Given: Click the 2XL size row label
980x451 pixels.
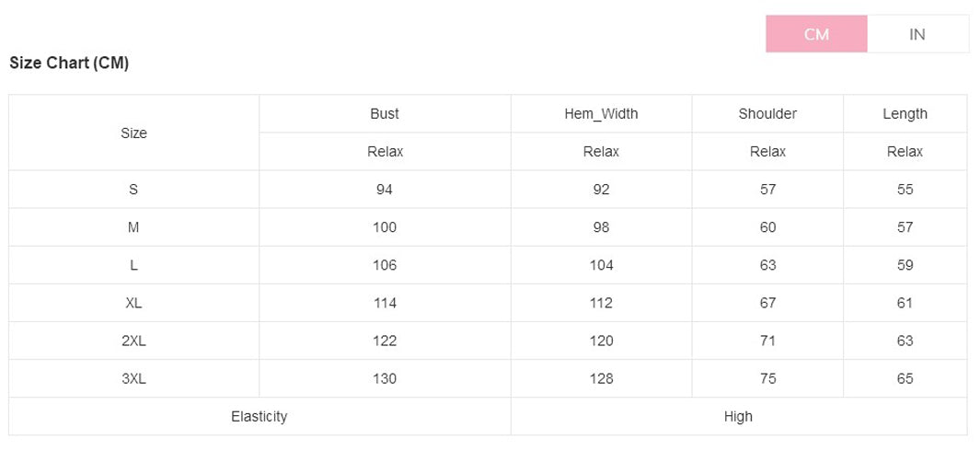Looking at the screenshot, I should click(133, 341).
